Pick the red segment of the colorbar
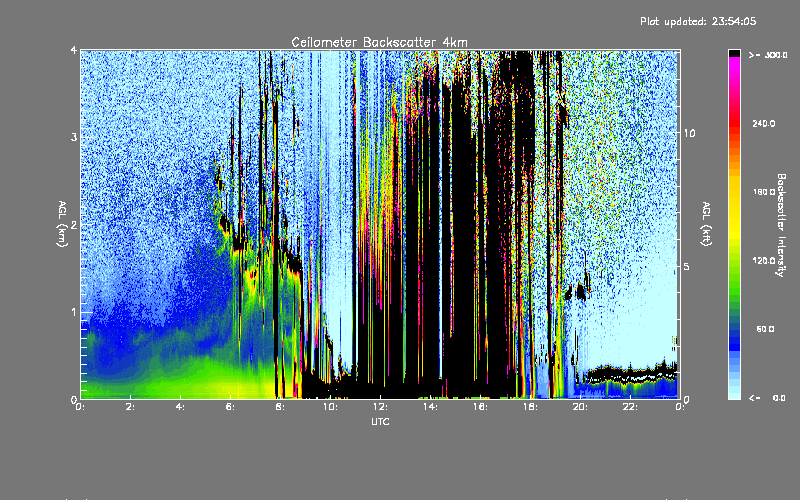This screenshot has height=500, width=800. click(734, 122)
